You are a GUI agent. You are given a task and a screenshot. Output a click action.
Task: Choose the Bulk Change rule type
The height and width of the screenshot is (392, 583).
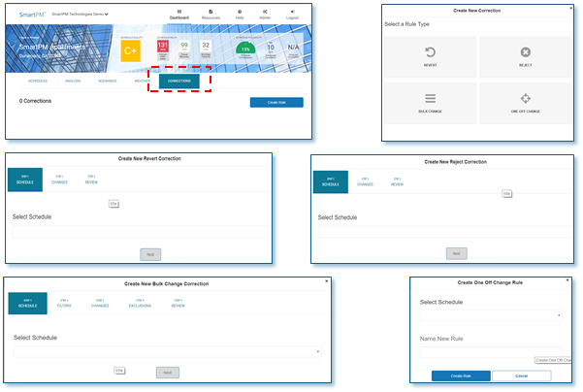(430, 103)
